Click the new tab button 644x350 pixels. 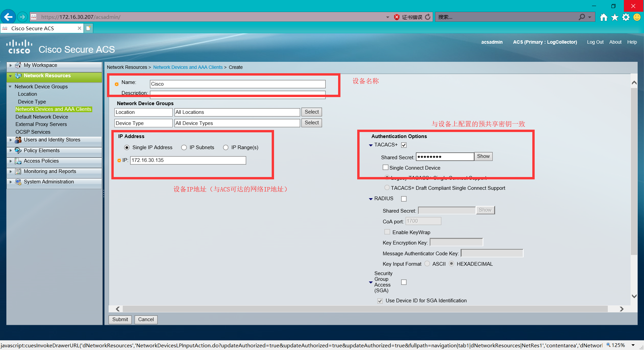click(x=88, y=28)
